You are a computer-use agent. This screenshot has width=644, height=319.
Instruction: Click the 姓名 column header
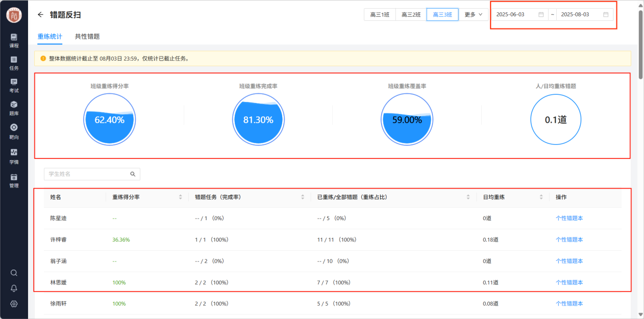[x=56, y=197]
